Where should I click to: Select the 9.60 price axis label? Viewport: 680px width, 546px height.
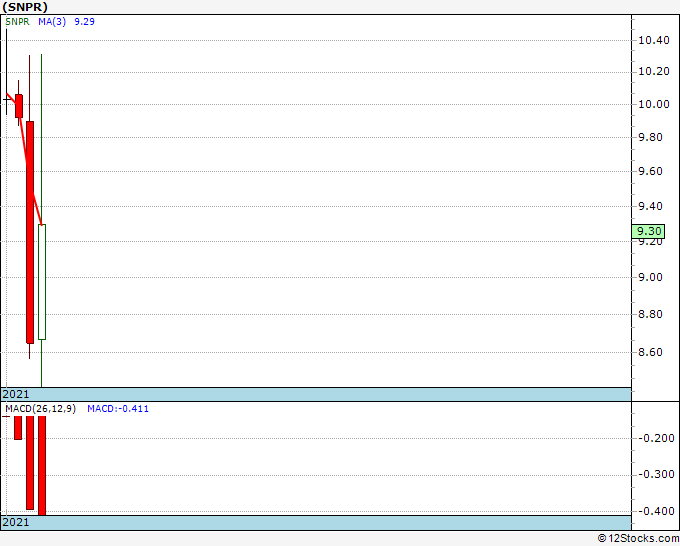pos(651,172)
